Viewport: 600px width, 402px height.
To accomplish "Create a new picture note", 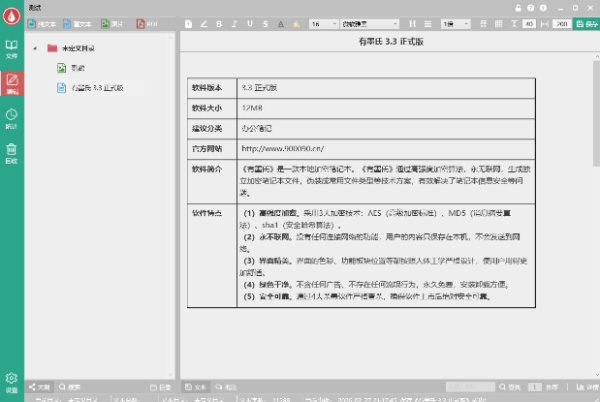I will [x=112, y=24].
